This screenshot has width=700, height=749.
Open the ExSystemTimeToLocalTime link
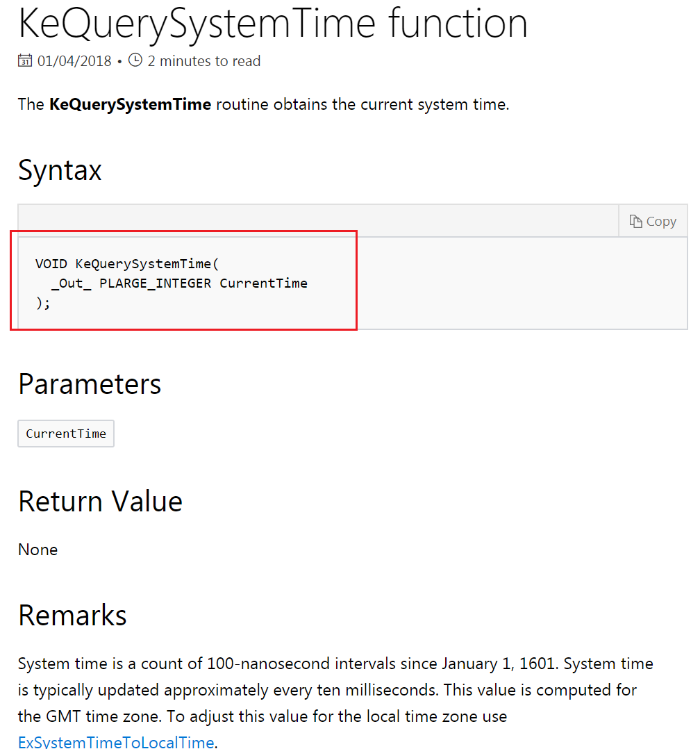click(x=116, y=742)
